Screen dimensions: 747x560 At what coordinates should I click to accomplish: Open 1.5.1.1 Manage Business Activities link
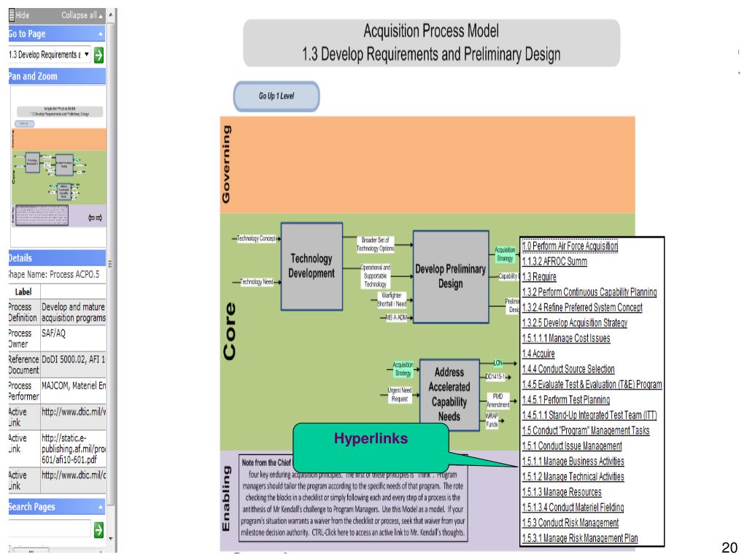(x=573, y=461)
